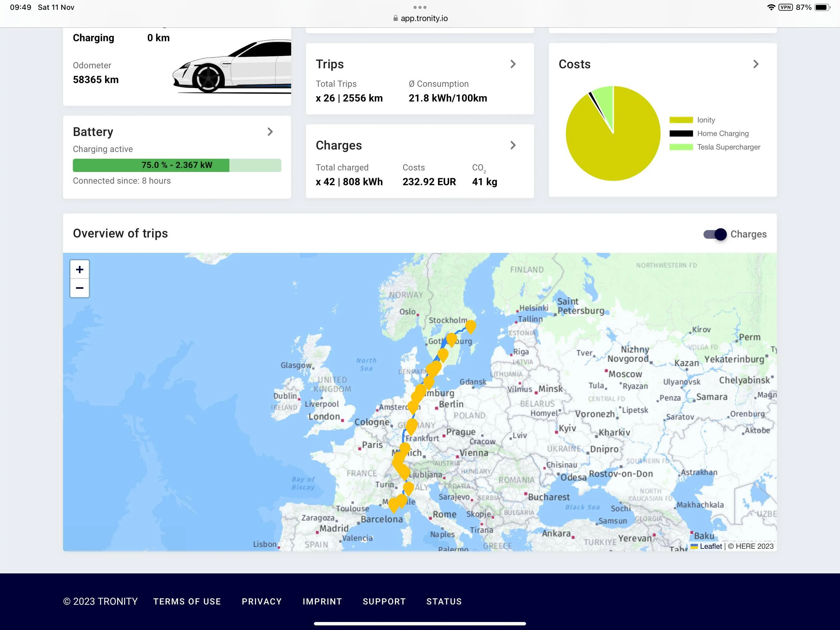Tap the Wi-Fi status icon
The width and height of the screenshot is (840, 630).
coord(771,7)
